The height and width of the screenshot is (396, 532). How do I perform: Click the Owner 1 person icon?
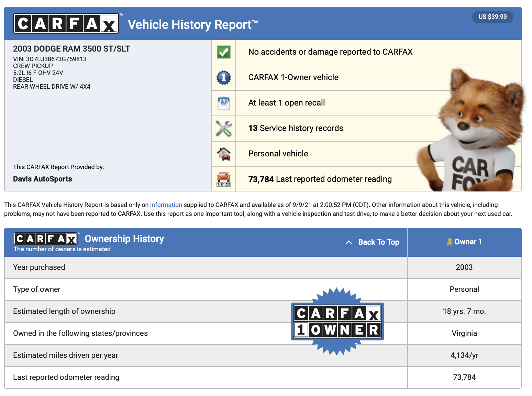click(450, 242)
